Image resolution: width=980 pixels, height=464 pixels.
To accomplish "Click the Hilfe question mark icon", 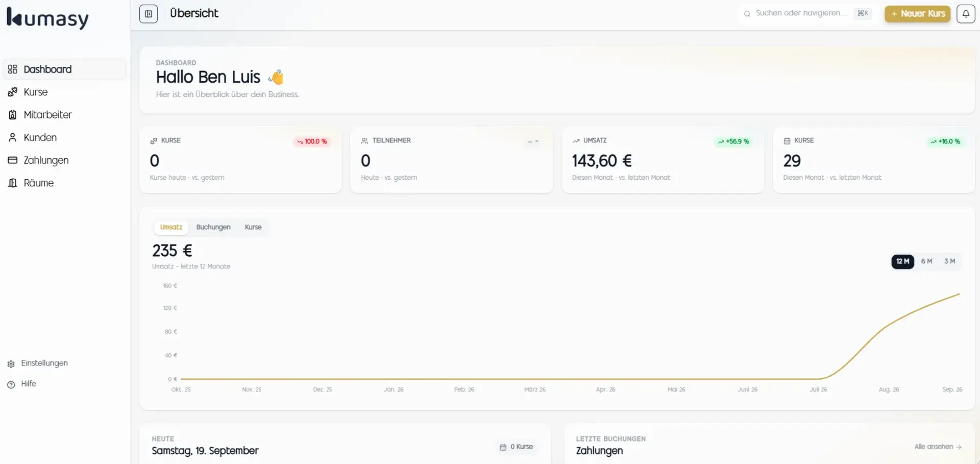I will pos(11,384).
